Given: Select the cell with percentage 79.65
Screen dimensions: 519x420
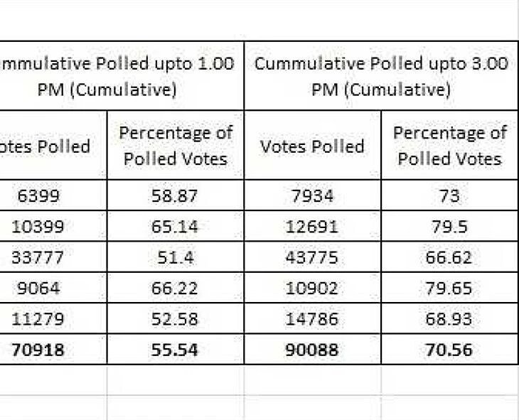Looking at the screenshot, I should pos(449,288).
